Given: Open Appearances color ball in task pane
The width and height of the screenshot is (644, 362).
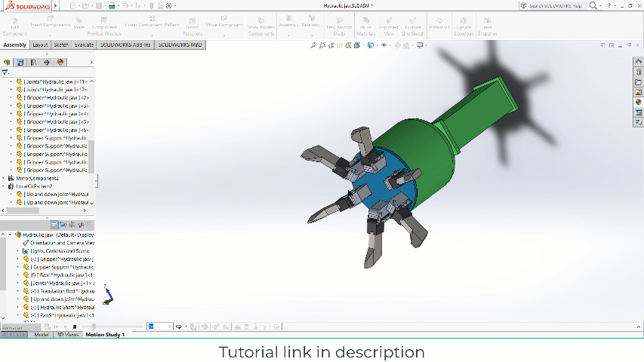Looking at the screenshot, I should [x=638, y=102].
